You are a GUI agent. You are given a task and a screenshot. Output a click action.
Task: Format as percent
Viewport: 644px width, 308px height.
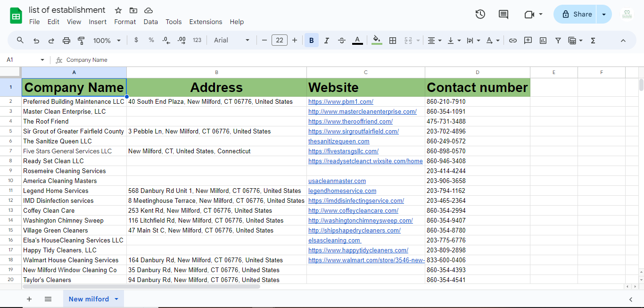[x=151, y=41]
